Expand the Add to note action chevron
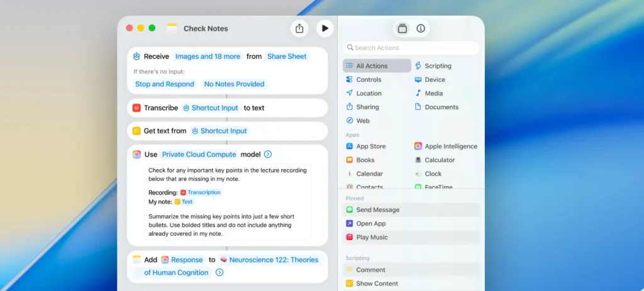 coord(219,273)
